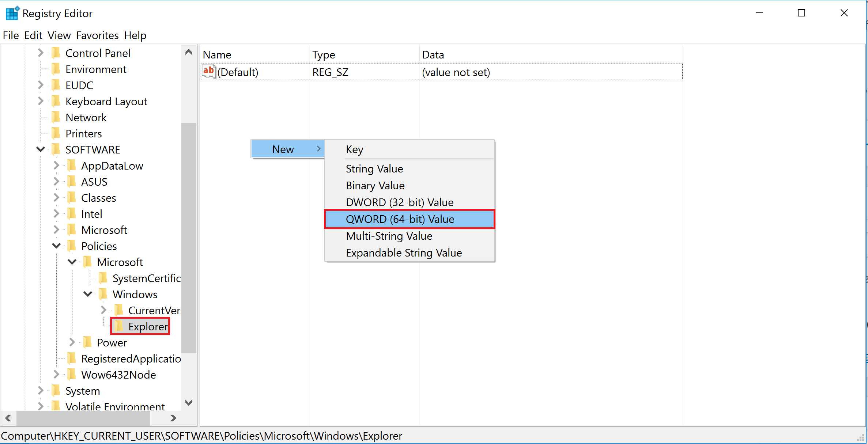Maximize the Registry Editor window
The image size is (868, 444).
click(801, 13)
